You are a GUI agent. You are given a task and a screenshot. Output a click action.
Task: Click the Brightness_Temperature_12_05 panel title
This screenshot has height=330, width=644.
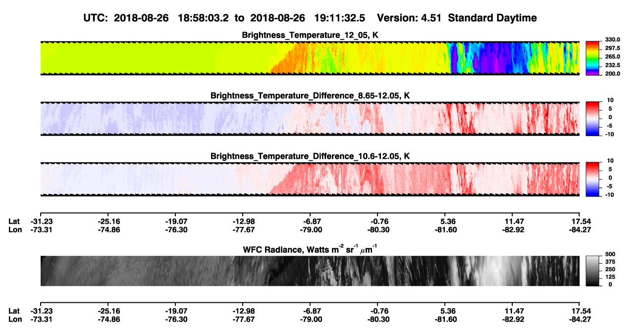(310, 35)
